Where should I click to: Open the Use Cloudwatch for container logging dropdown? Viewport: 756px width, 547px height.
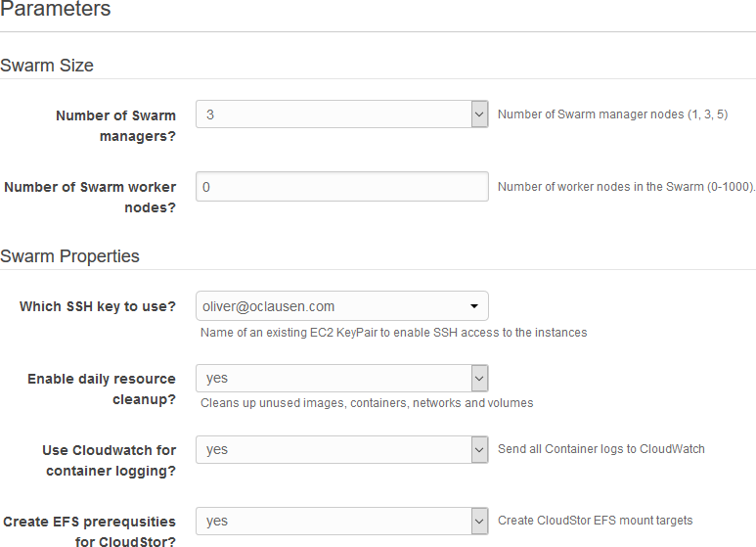tap(342, 449)
